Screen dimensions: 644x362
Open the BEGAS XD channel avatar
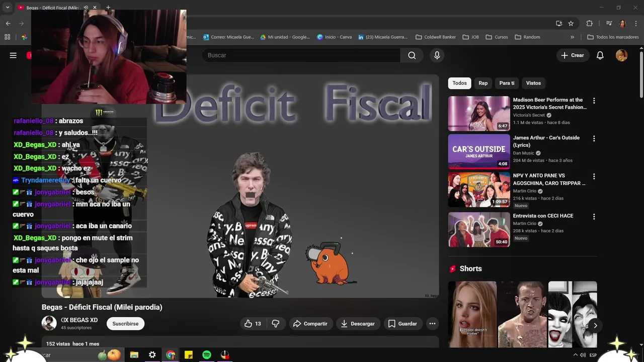point(49,323)
